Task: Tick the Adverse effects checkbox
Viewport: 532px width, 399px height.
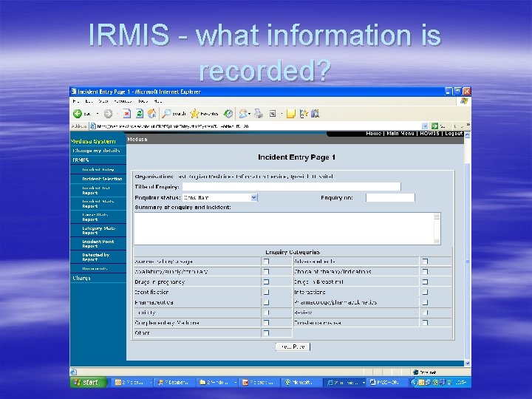Action: click(x=425, y=262)
